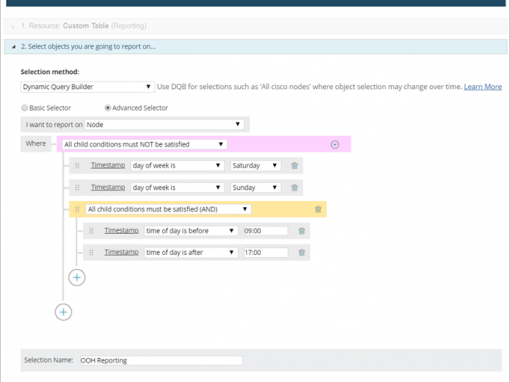510x382 pixels.
Task: Delete the AND child conditions group
Action: (x=318, y=209)
